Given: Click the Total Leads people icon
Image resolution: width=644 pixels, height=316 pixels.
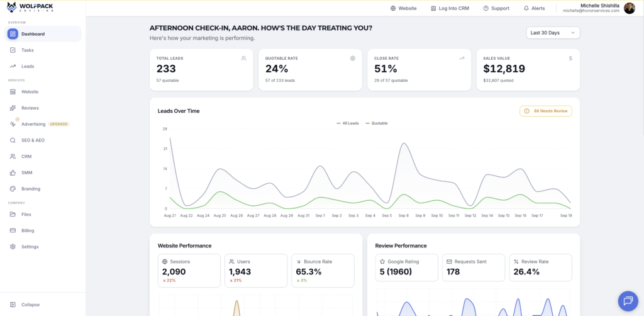Looking at the screenshot, I should pos(244,59).
